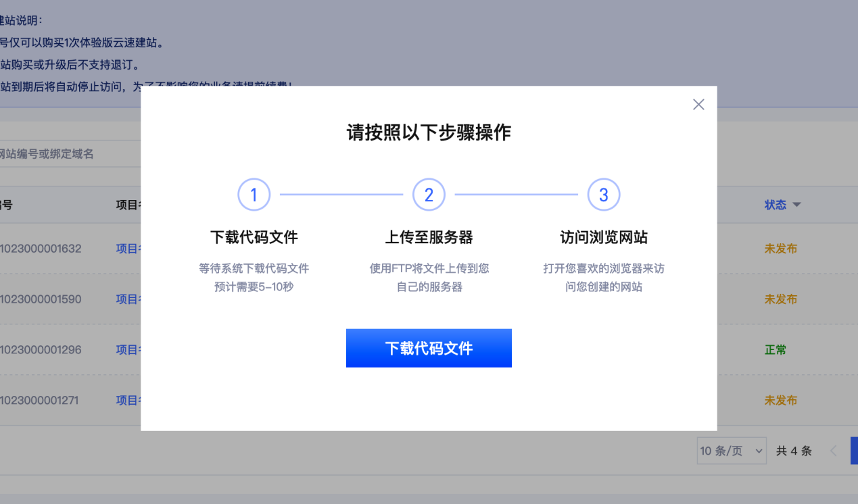Click 未发布 status in row 1023000001632
Screen dimensions: 858x504
tap(780, 249)
